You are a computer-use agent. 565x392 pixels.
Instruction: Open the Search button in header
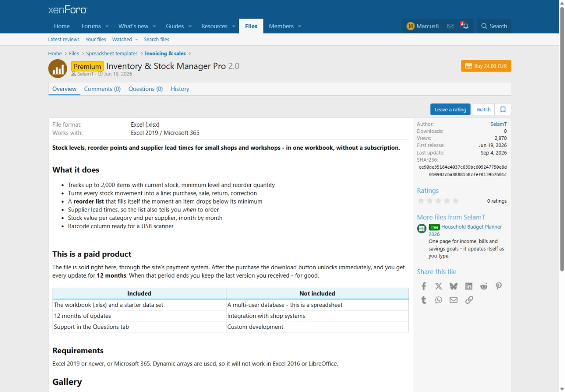point(494,26)
